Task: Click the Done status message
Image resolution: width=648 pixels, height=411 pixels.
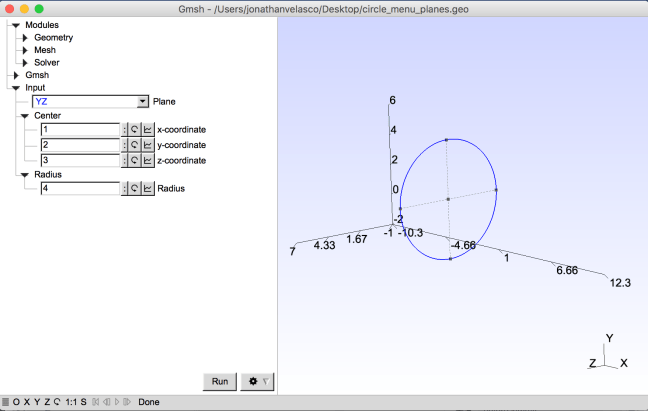Action: pyautogui.click(x=149, y=402)
